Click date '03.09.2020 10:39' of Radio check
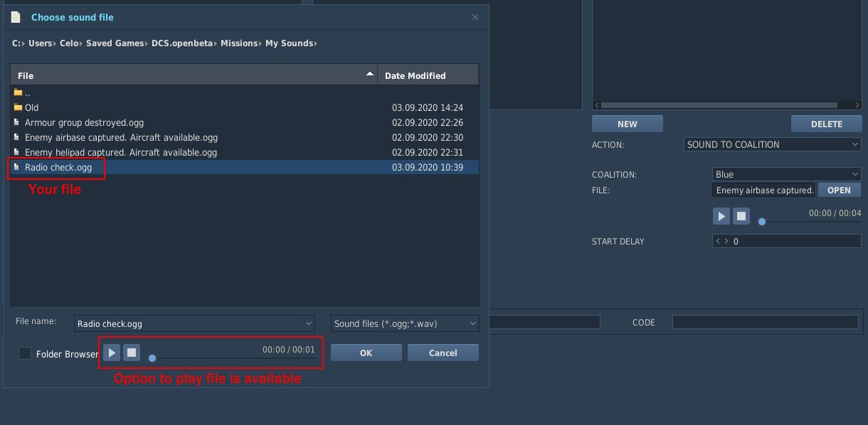This screenshot has width=868, height=425. (x=428, y=168)
